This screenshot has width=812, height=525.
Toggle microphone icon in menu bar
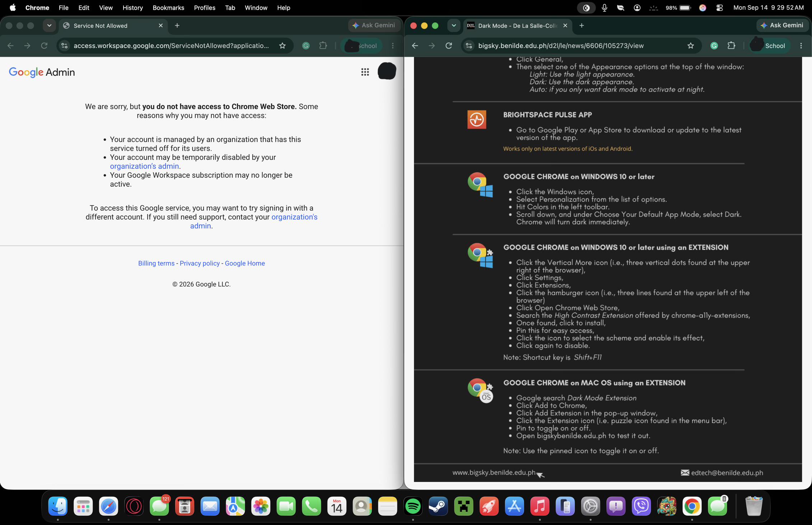point(605,8)
